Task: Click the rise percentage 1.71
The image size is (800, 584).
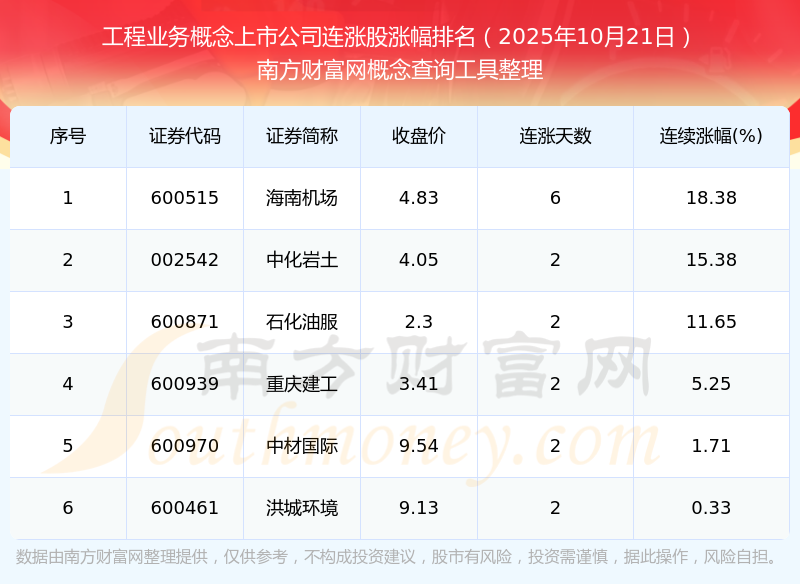Action: point(711,446)
